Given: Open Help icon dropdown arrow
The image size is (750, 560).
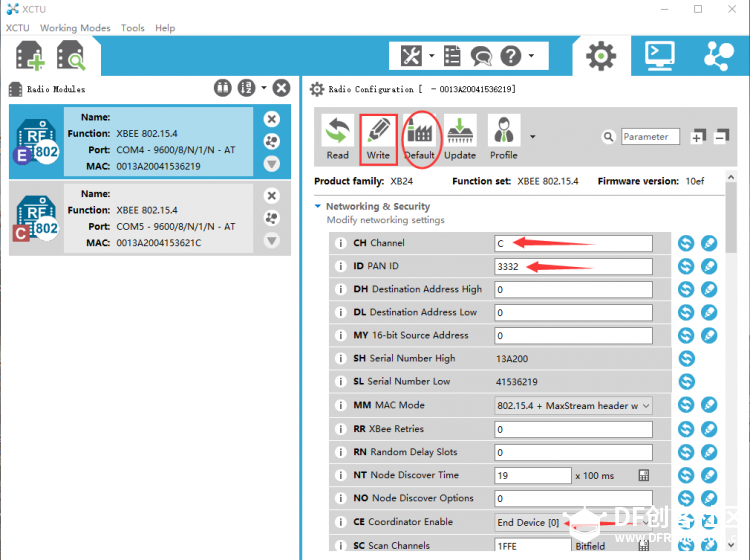Looking at the screenshot, I should coord(531,56).
